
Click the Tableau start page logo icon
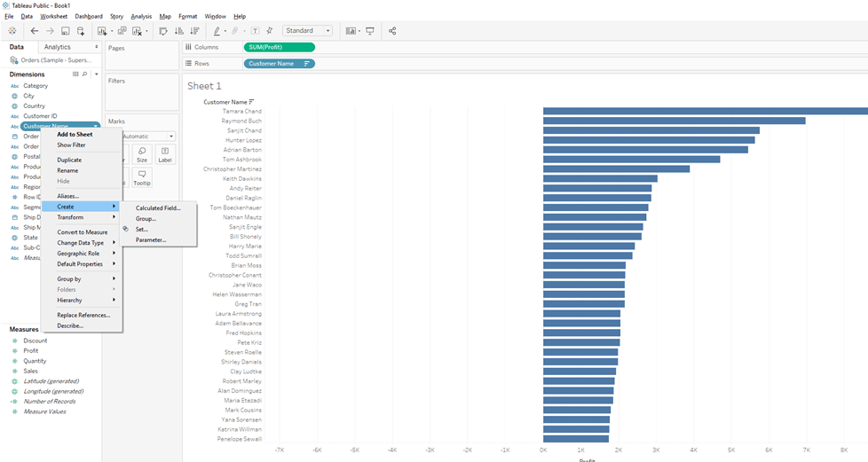(12, 31)
